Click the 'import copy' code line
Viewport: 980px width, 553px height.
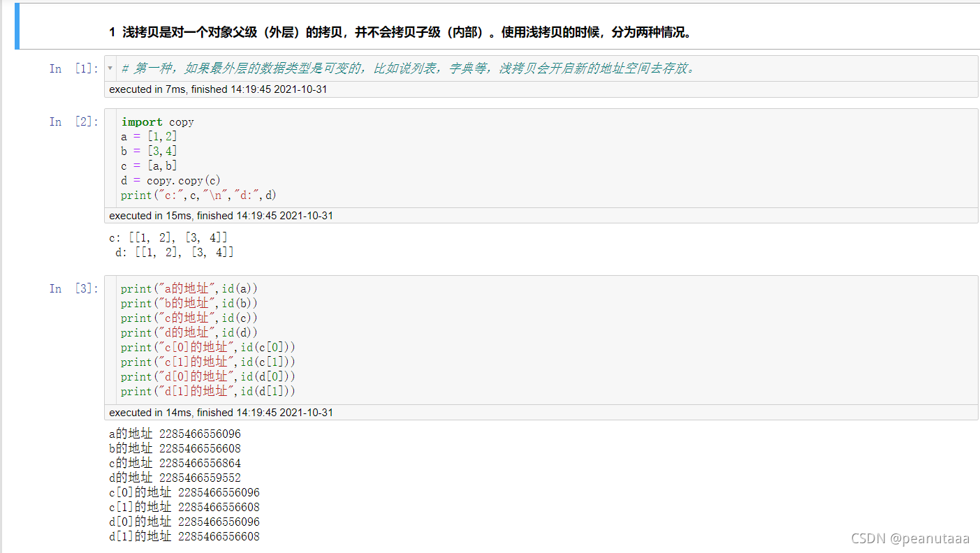tap(157, 121)
